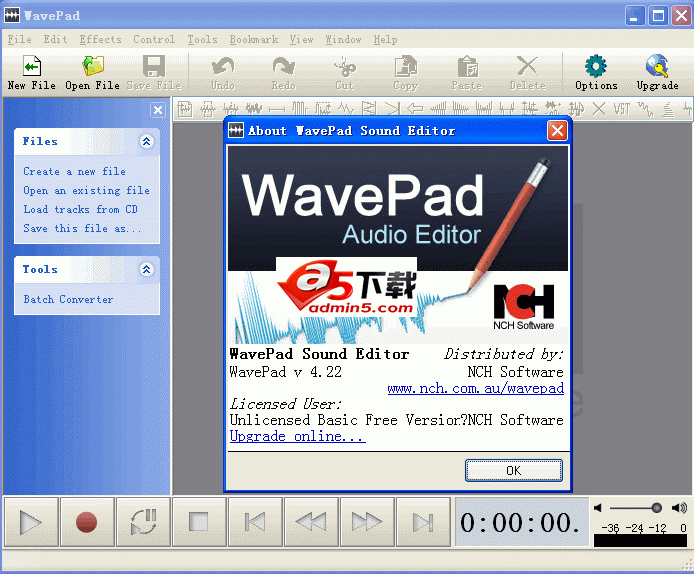This screenshot has width=694, height=574.
Task: Click the loud speaker icon by volume slider
Action: (x=679, y=508)
